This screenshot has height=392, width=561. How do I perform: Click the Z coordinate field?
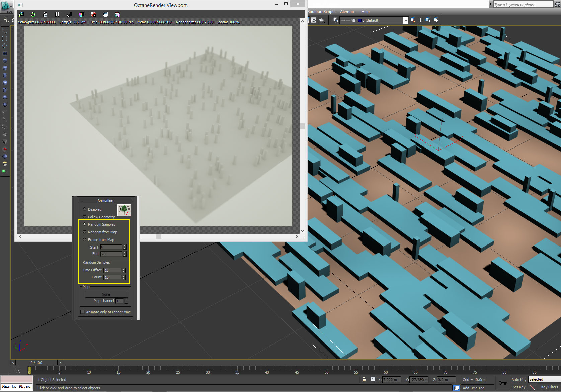[x=447, y=380]
